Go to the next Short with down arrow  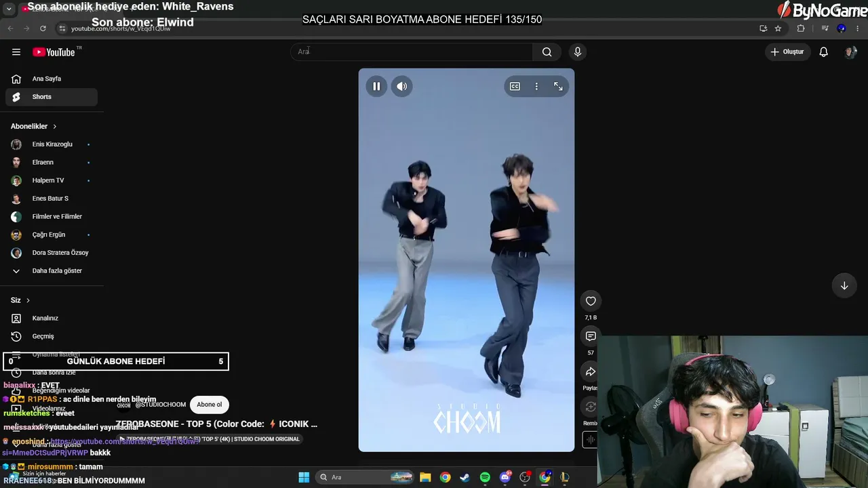click(x=844, y=286)
